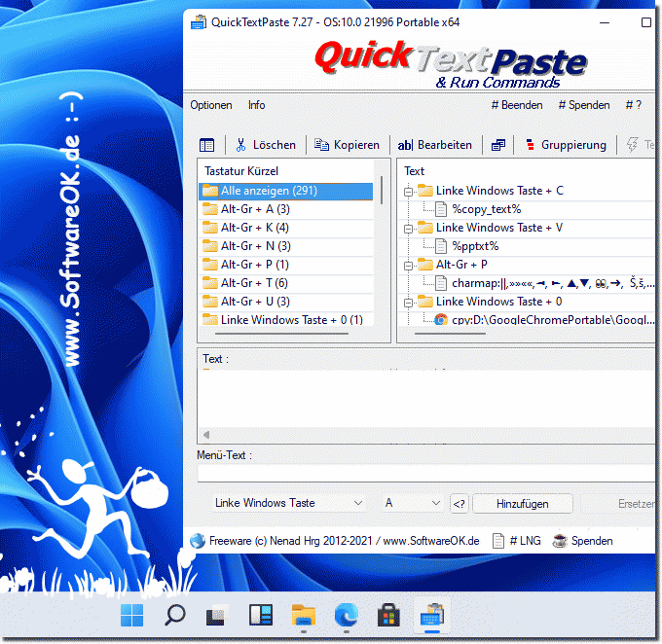
Task: Maximize the QuickTextPaste window
Action: 646,22
